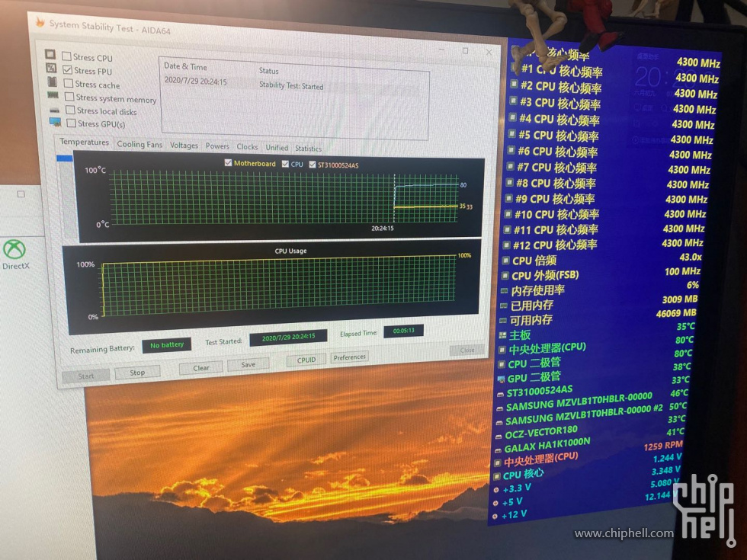Click the '46069 MB' available memory value
Image resolution: width=747 pixels, height=560 pixels.
tap(676, 313)
